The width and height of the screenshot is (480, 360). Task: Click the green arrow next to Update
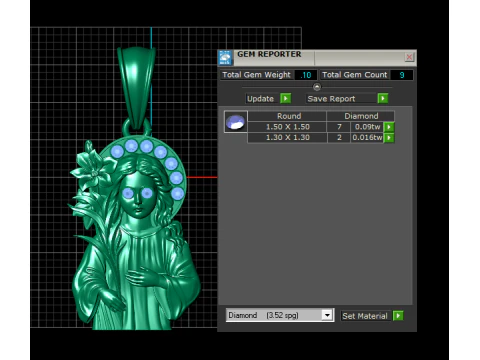286,98
